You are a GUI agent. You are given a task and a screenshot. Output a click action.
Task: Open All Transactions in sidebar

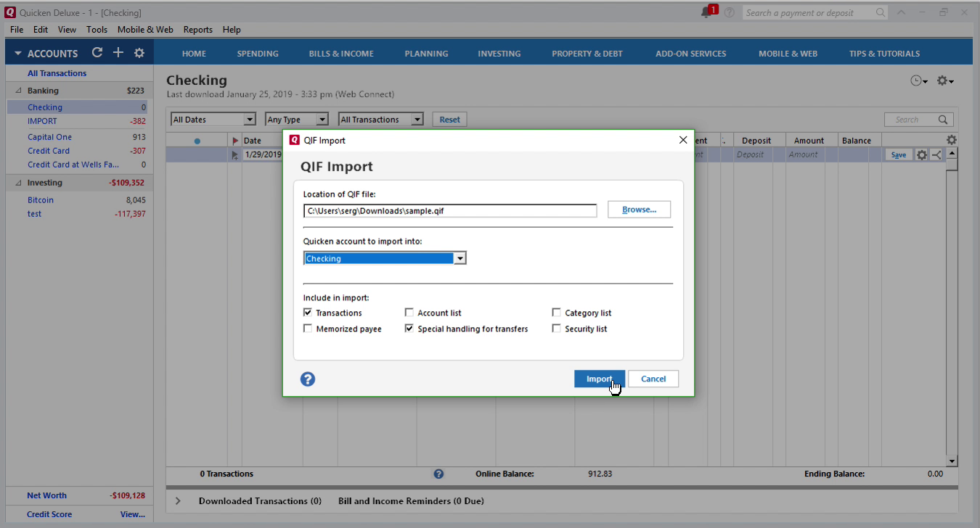57,73
